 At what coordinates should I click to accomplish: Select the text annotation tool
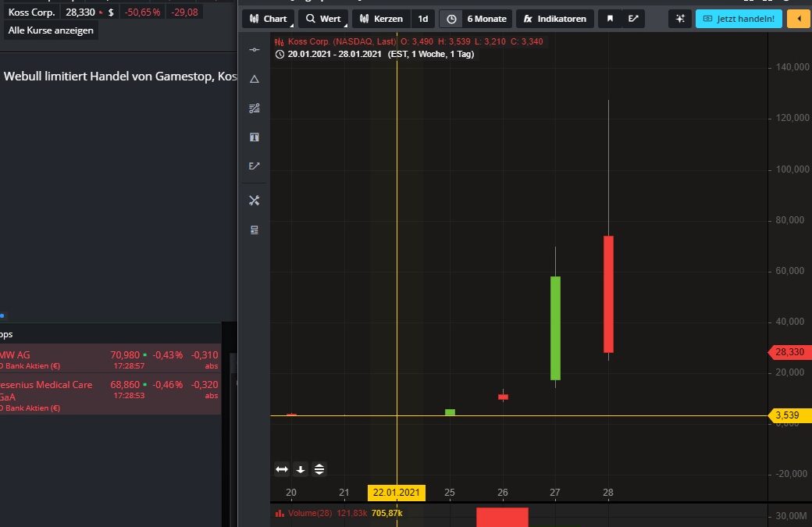tap(254, 137)
